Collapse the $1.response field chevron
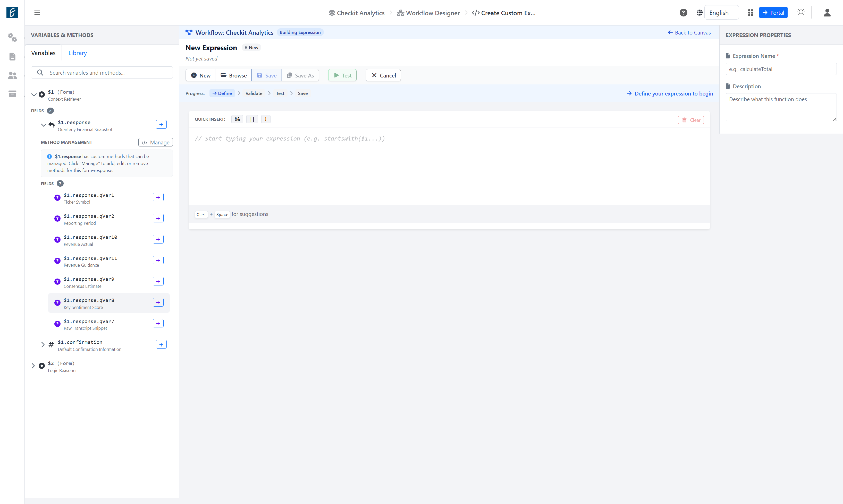Screen dimensions: 843x504 coord(44,125)
